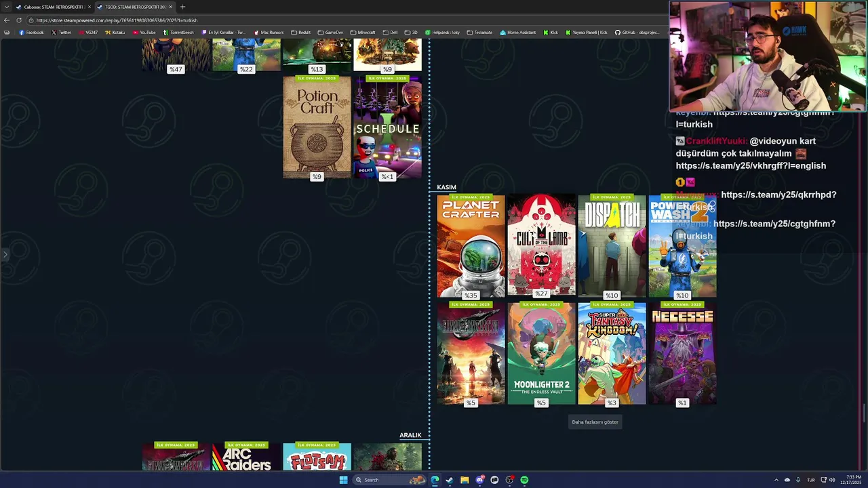Focus the store.steampowered.com address bar
The width and height of the screenshot is (868, 488).
tap(346, 20)
